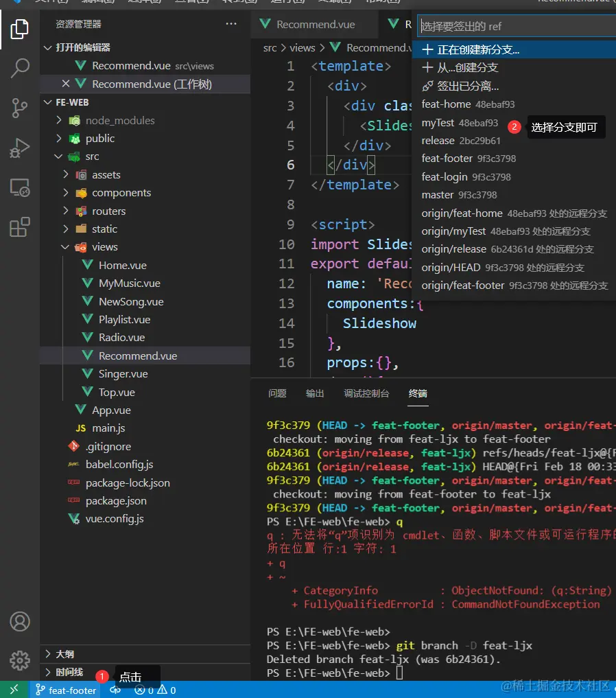
Task: Open the Extensions view icon
Action: pos(20,227)
